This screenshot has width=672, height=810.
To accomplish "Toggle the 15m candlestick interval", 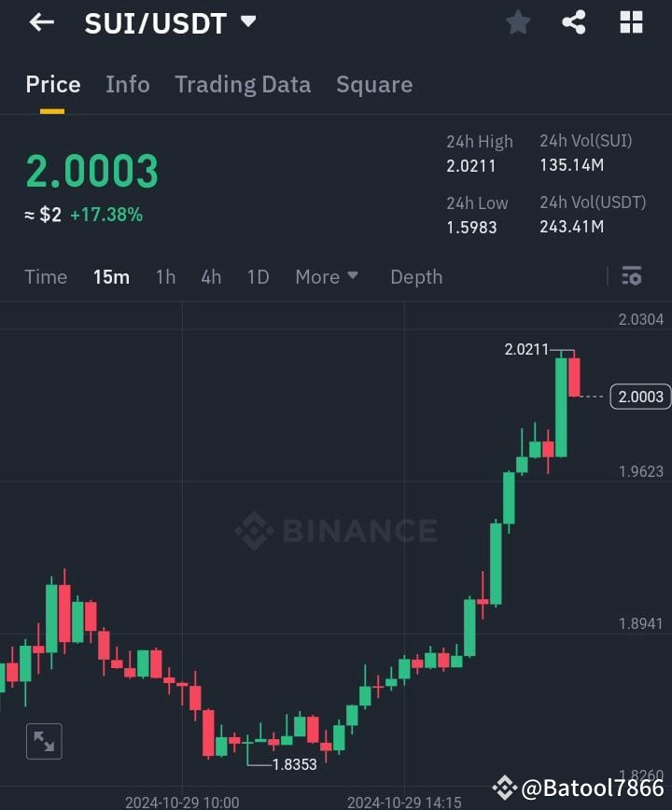I will point(111,276).
